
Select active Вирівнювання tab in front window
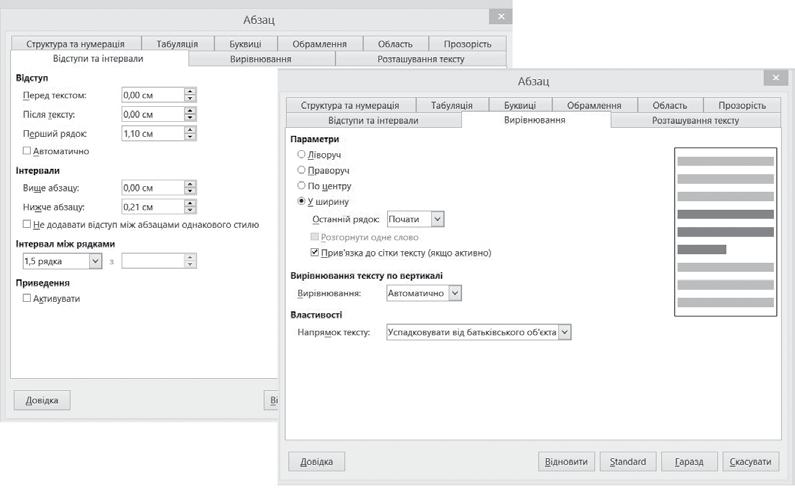point(535,120)
